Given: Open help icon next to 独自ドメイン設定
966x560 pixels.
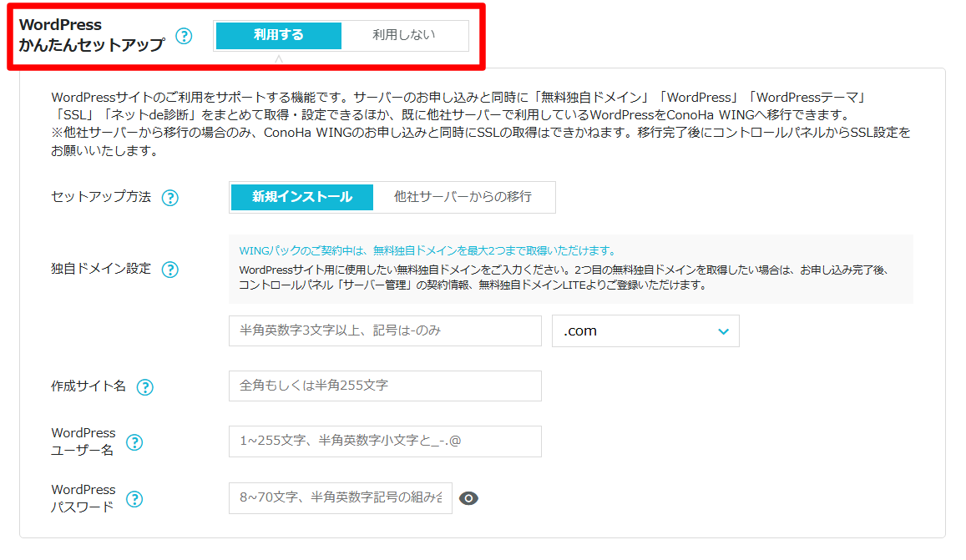Looking at the screenshot, I should [170, 270].
